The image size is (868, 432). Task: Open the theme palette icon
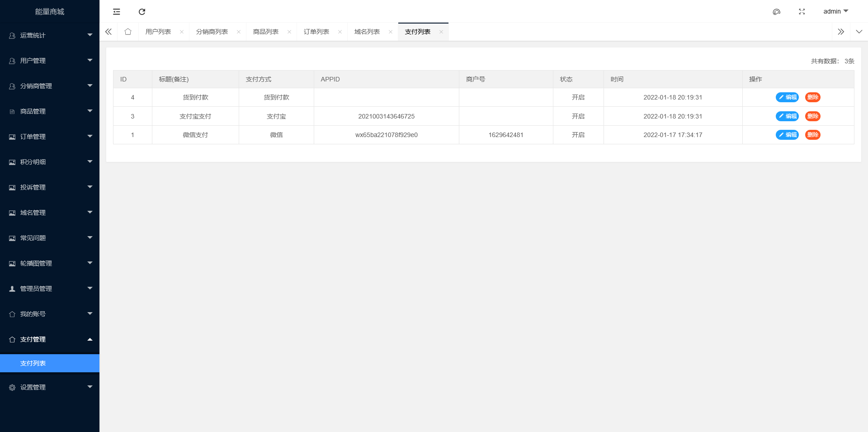(777, 12)
